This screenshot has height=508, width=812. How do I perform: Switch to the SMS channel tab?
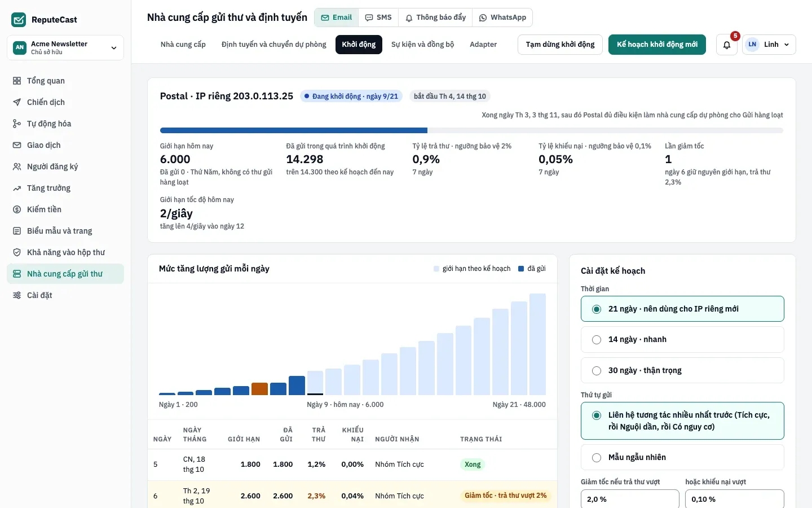(x=378, y=17)
